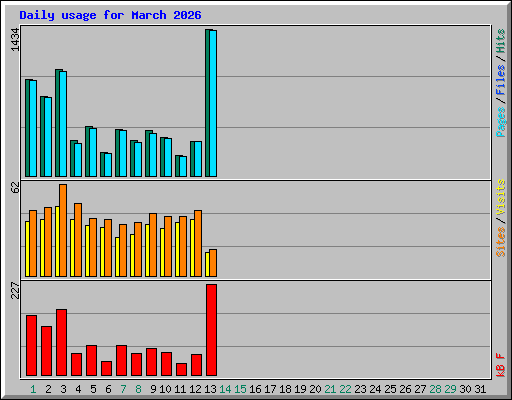Click the Pages legend label
Viewport: 512px width, 400px height.
coord(501,122)
